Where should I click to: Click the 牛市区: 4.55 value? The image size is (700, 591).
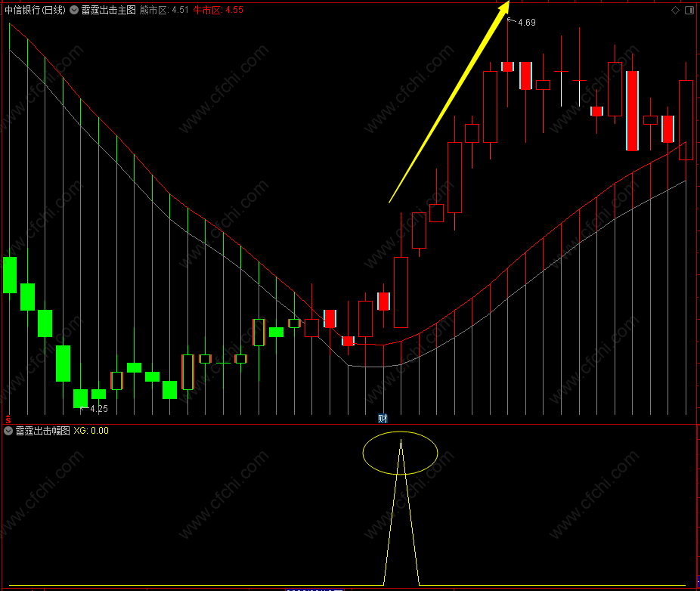click(x=218, y=10)
